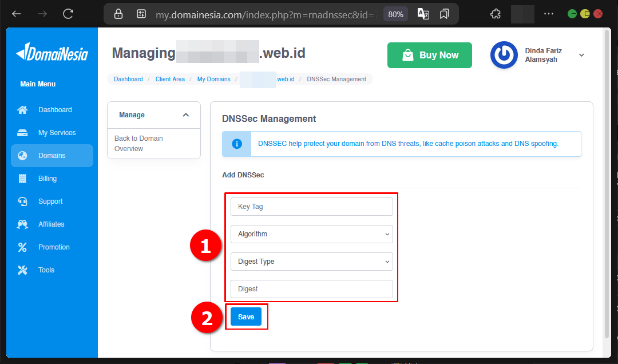Click the Save button
Screen dimensions: 618x364
pos(246,316)
